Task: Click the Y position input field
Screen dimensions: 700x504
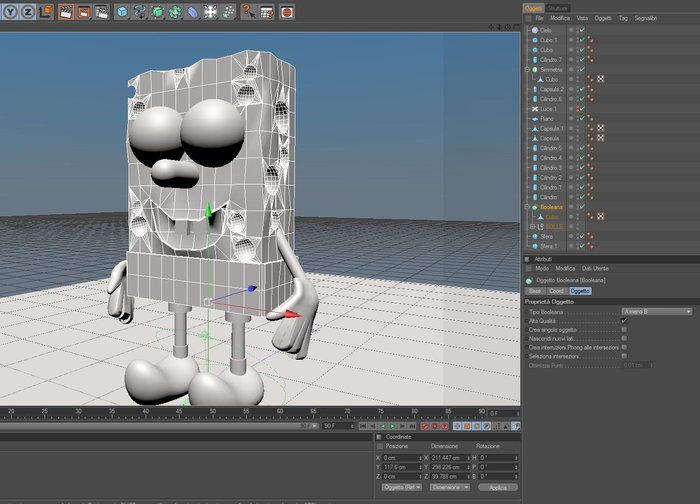Action: click(402, 467)
